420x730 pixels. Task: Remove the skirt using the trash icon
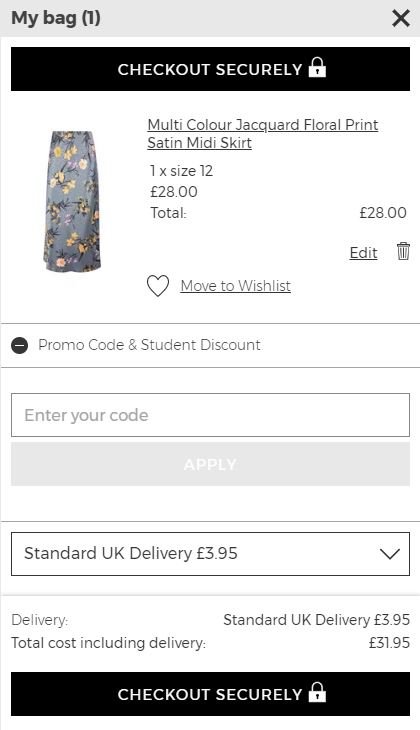[x=403, y=251]
